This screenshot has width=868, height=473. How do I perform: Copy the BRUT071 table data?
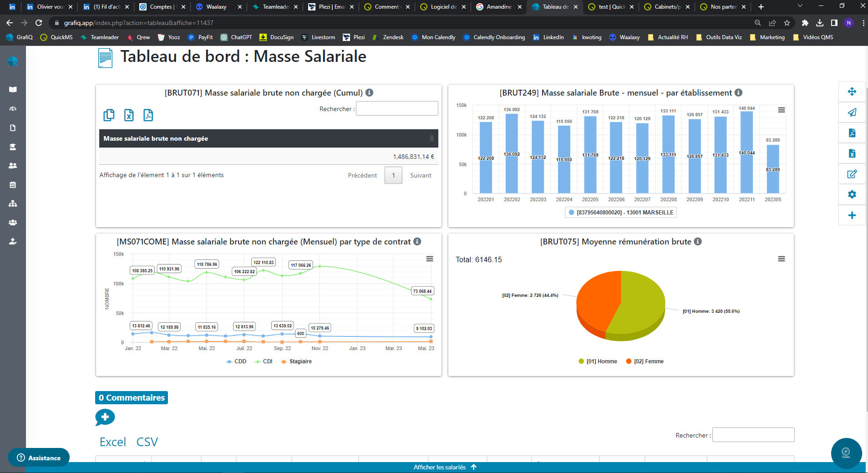[x=109, y=115]
